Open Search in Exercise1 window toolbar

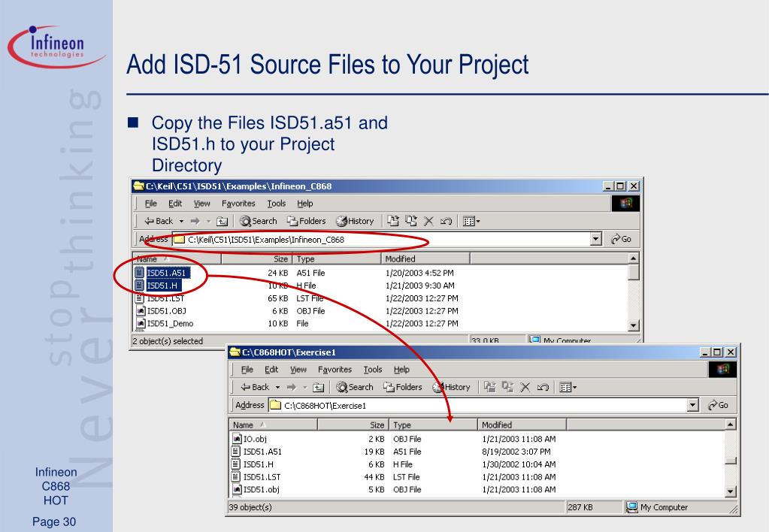pos(355,388)
